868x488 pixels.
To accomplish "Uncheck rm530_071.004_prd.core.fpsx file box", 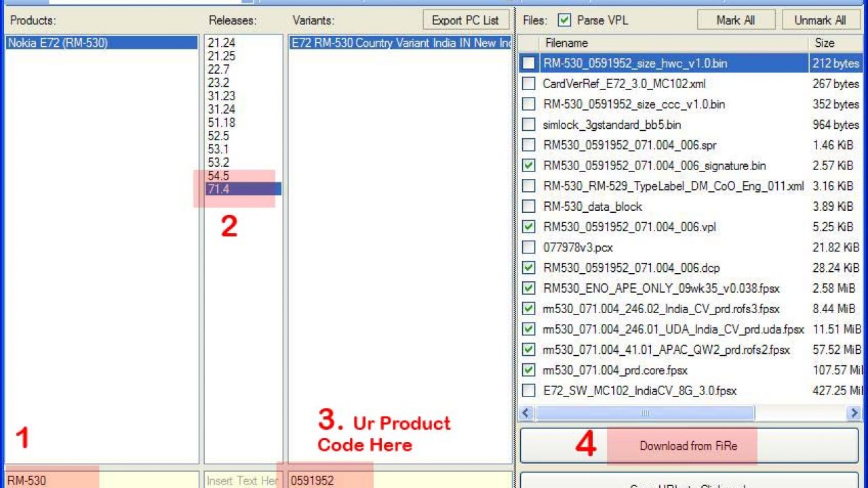I will point(528,370).
